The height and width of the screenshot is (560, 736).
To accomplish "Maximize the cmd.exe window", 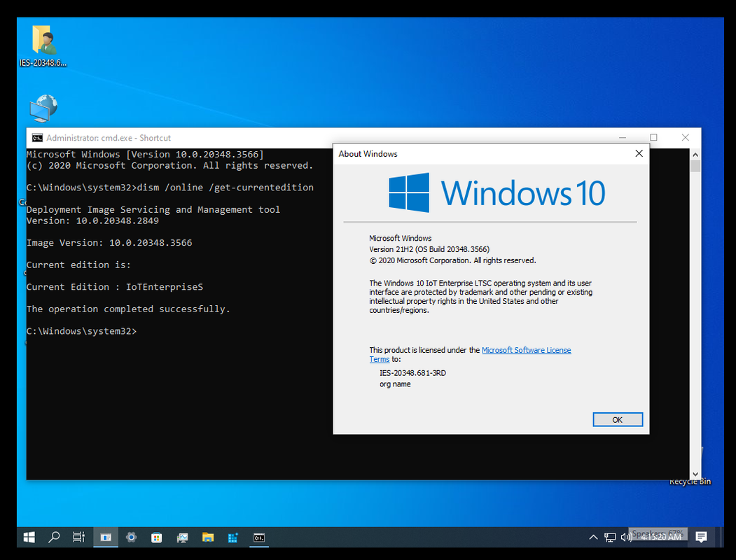I will point(653,138).
